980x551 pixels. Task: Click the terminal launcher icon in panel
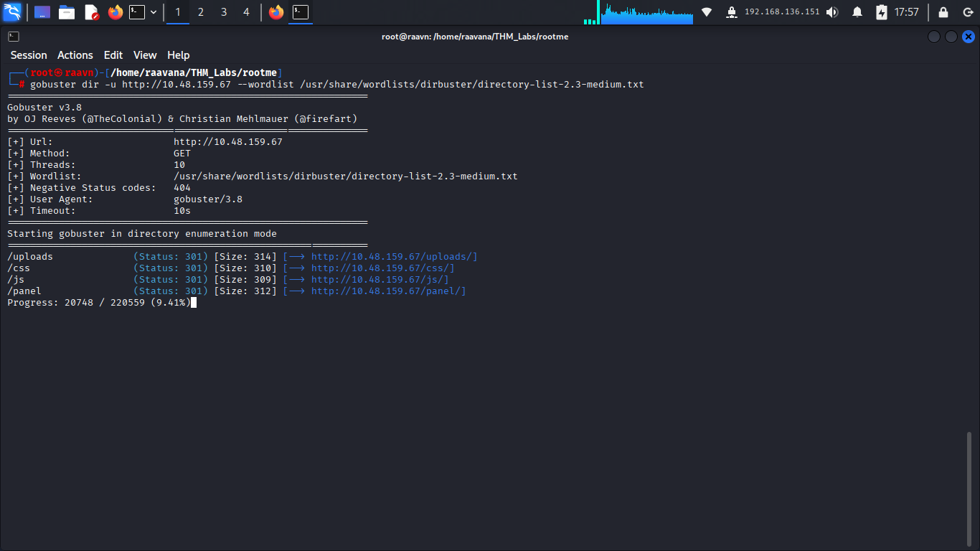136,12
